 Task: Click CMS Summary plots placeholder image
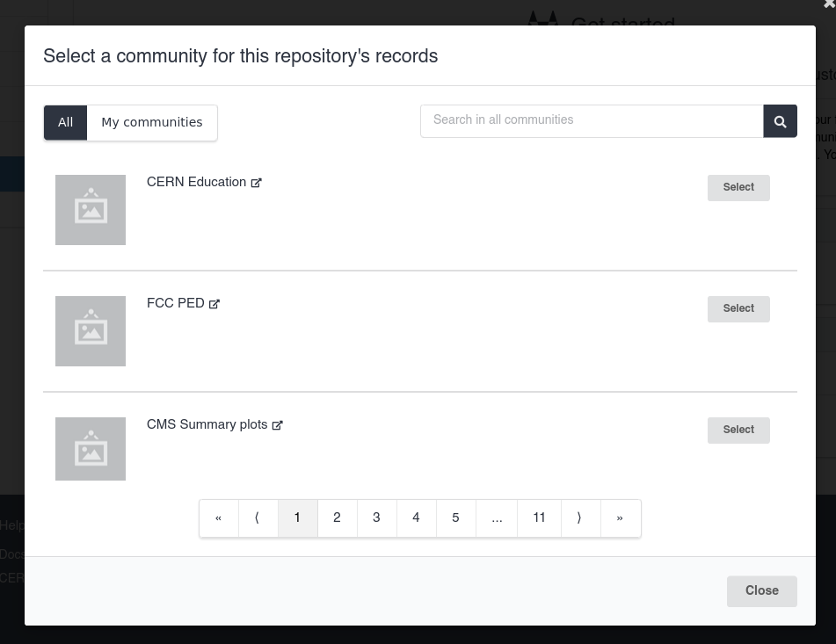(91, 449)
